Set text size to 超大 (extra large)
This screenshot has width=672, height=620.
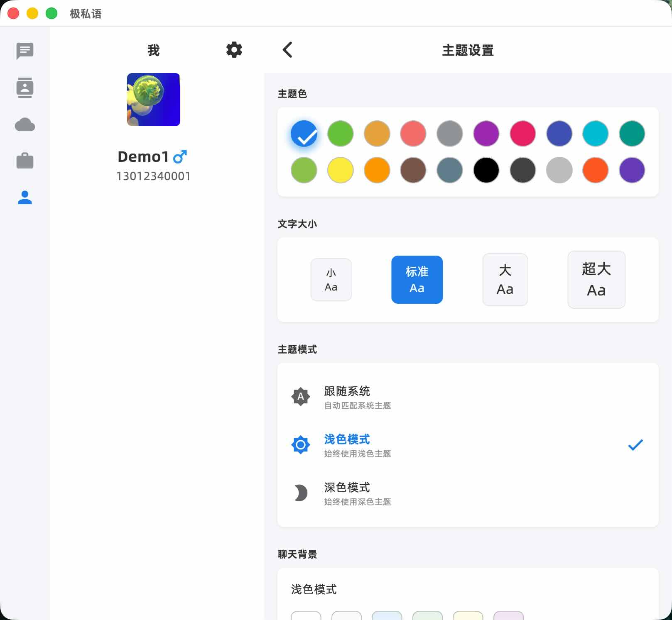coord(596,280)
